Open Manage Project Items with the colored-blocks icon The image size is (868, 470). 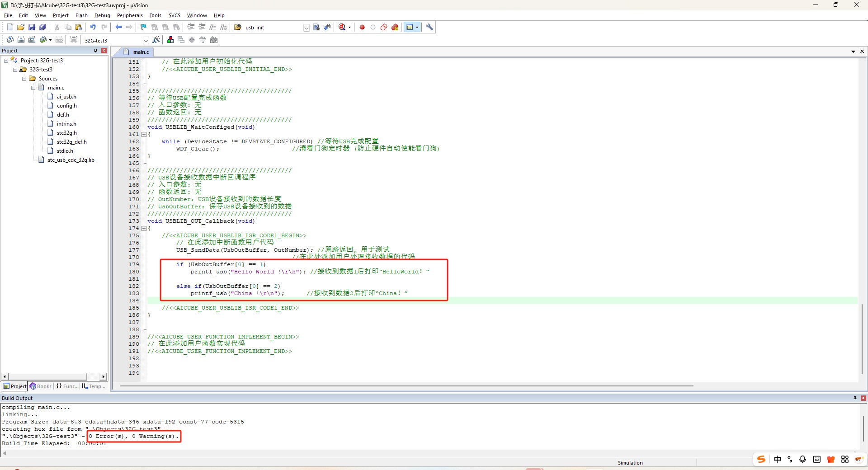coord(170,40)
